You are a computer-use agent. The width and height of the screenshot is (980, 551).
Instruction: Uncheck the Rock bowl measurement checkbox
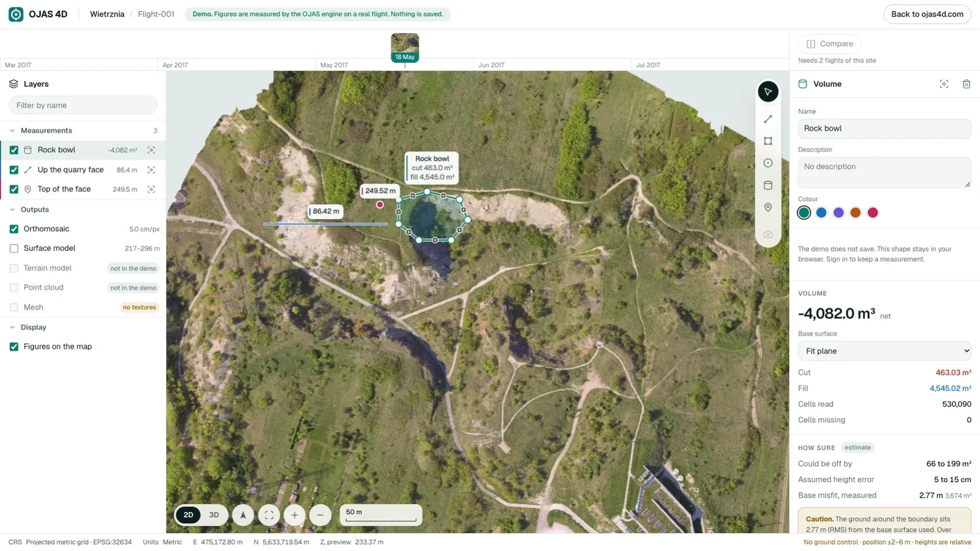pyautogui.click(x=14, y=150)
